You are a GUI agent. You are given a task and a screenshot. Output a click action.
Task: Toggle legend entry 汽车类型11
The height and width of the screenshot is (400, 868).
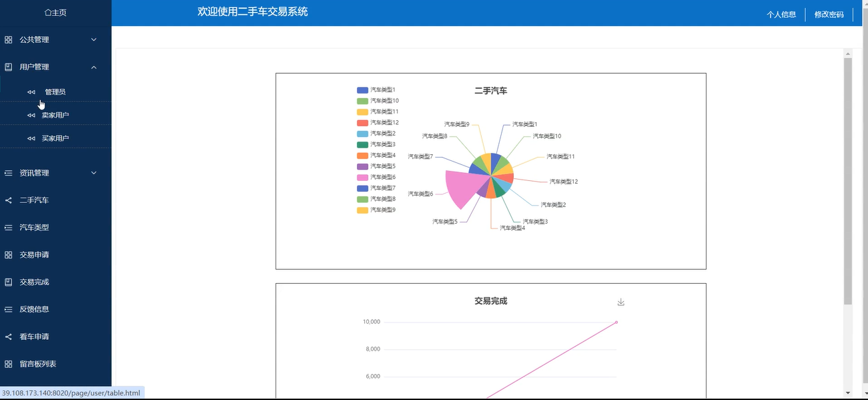point(378,112)
